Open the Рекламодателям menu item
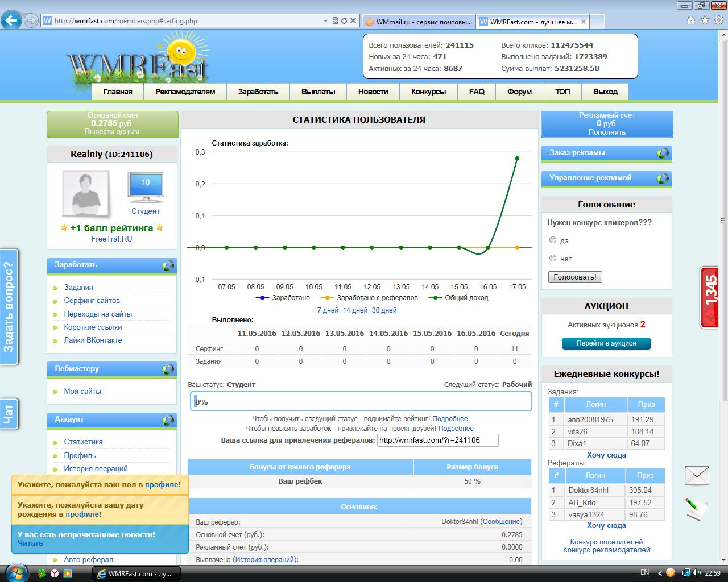This screenshot has width=728, height=582. tap(185, 92)
